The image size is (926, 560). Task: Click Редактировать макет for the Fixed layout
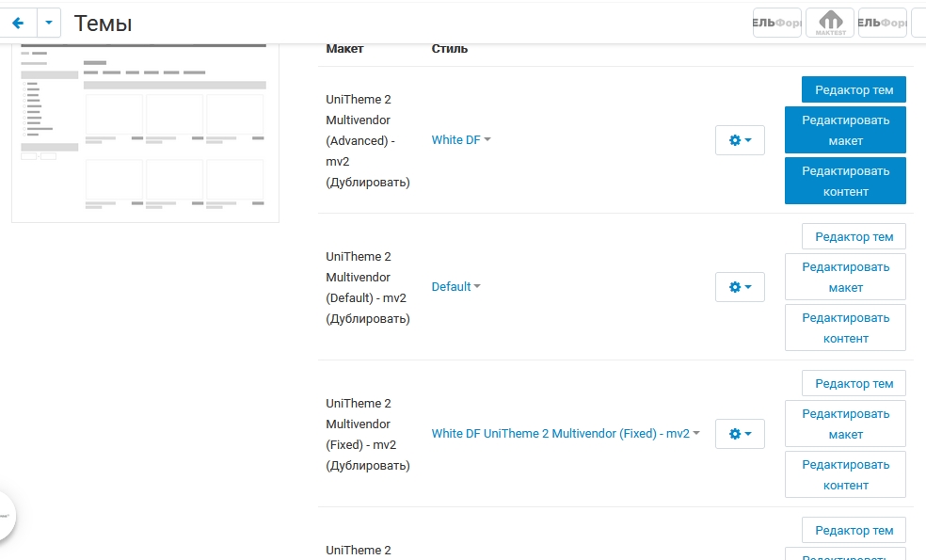[x=845, y=424]
